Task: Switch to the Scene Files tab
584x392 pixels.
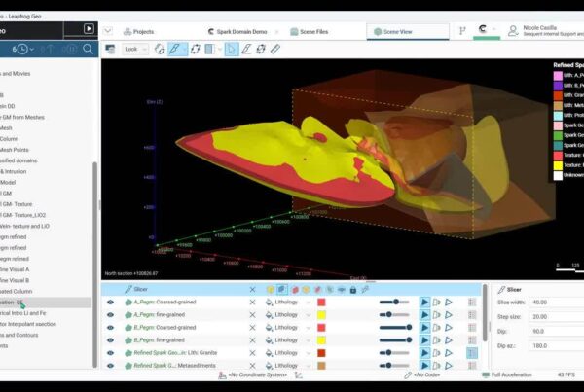Action: coord(310,32)
